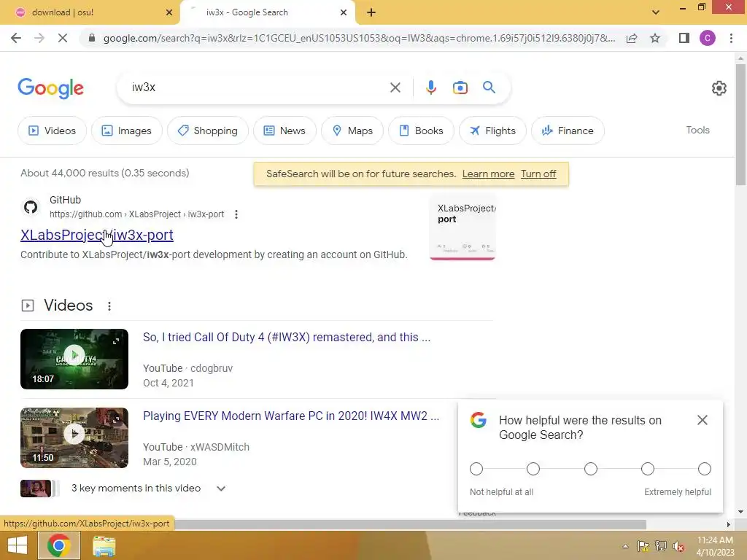Start a voice search with the microphone

(x=430, y=87)
